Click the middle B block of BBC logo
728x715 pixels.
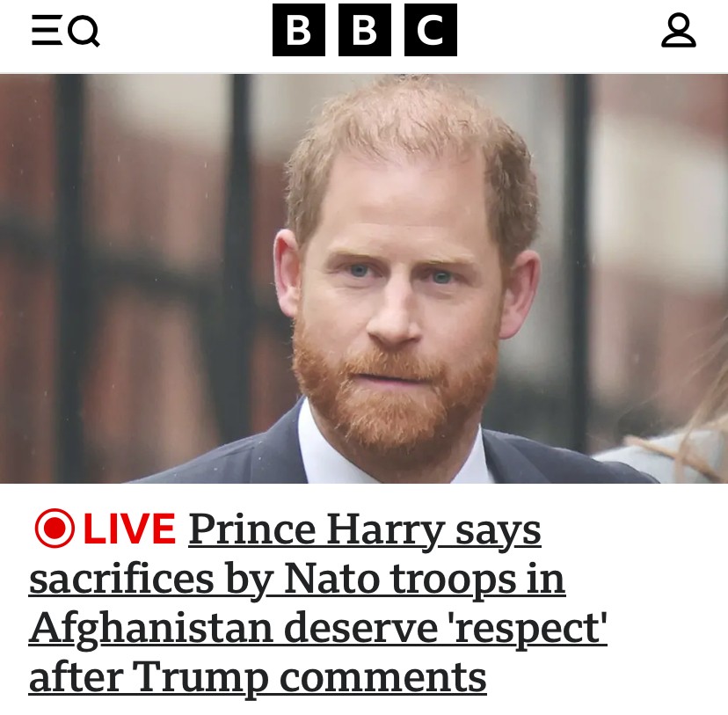pos(365,30)
